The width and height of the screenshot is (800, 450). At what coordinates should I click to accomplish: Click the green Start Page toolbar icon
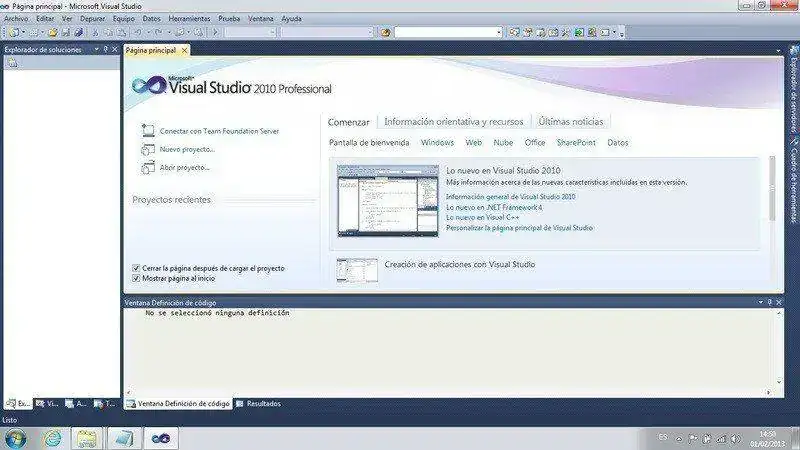pyautogui.click(x=579, y=32)
